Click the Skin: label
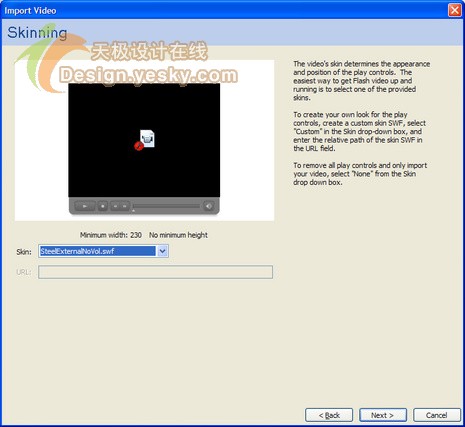The image size is (465, 427). click(24, 252)
